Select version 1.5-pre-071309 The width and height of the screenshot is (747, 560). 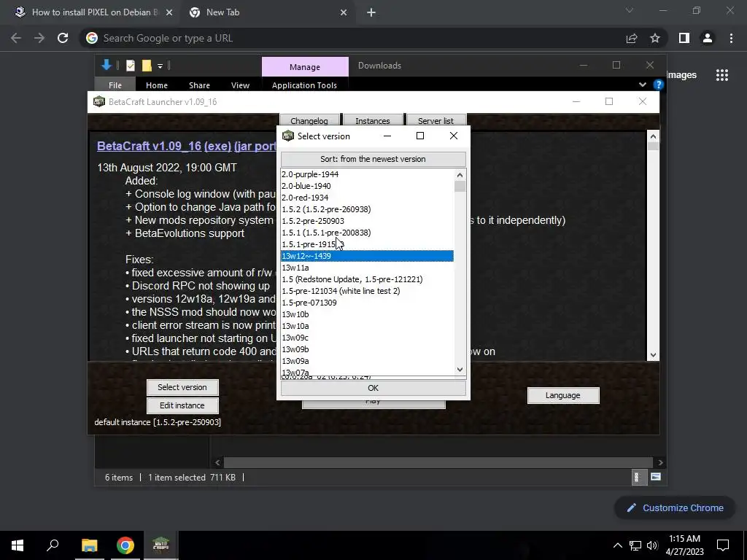[367, 303]
